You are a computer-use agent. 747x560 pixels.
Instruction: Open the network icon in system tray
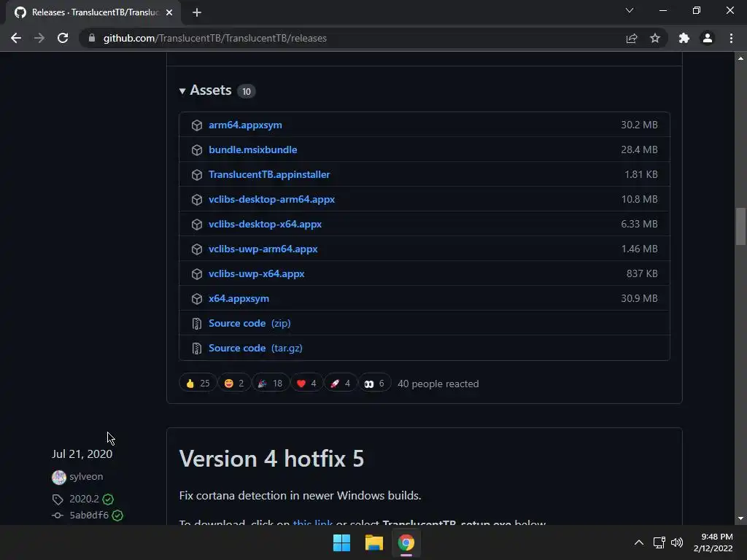[x=659, y=542]
